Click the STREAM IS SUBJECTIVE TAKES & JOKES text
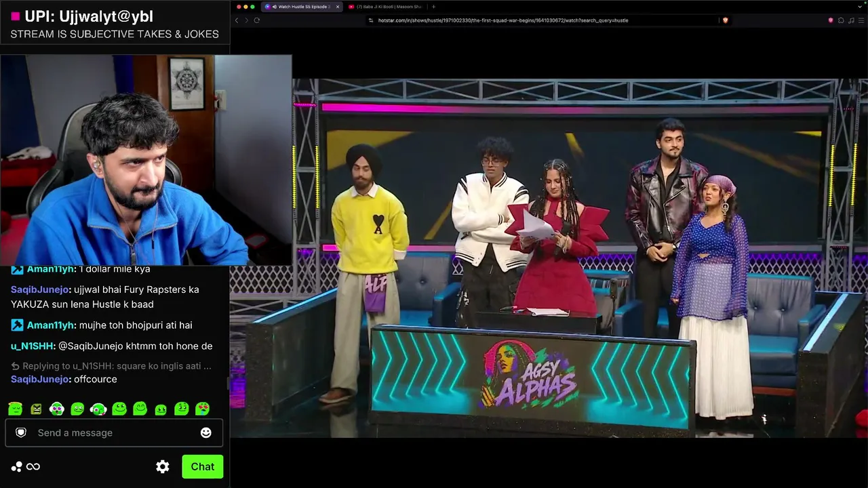Viewport: 868px width, 488px height. pyautogui.click(x=115, y=34)
